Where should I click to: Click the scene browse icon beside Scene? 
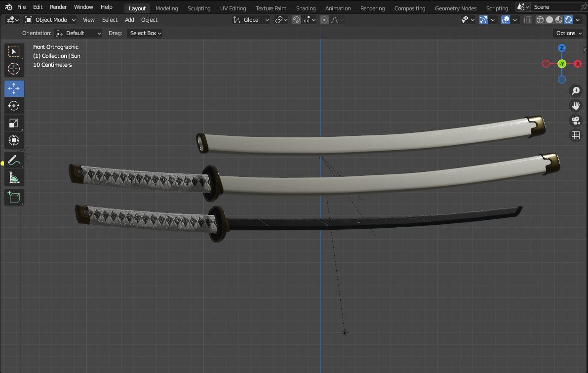click(x=523, y=7)
